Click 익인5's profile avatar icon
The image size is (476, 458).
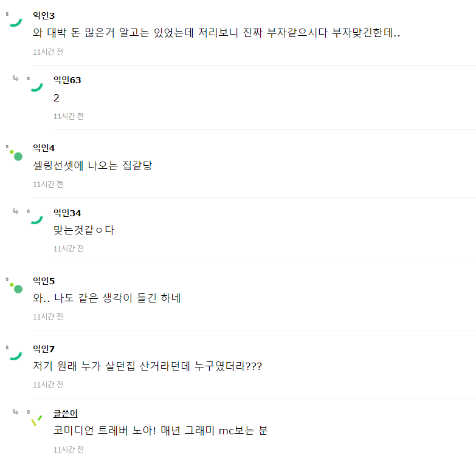[x=16, y=287]
